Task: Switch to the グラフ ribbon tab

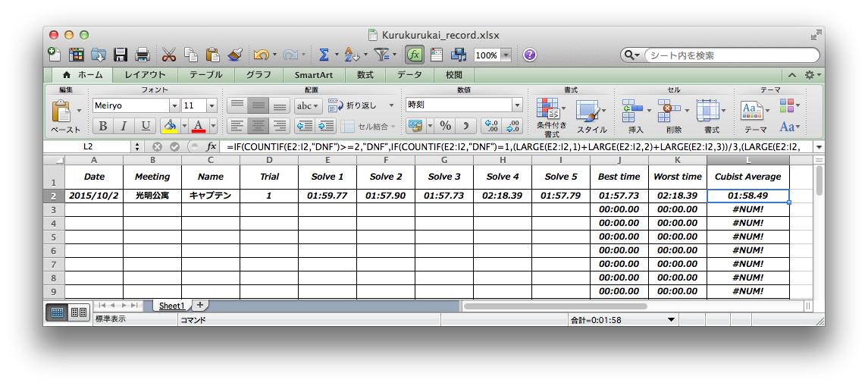Action: click(259, 75)
